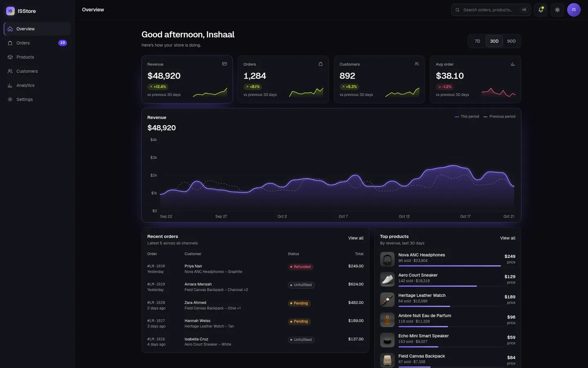The image size is (588, 368).
Task: Click the Overview home icon in sidebar
Action: click(x=10, y=29)
